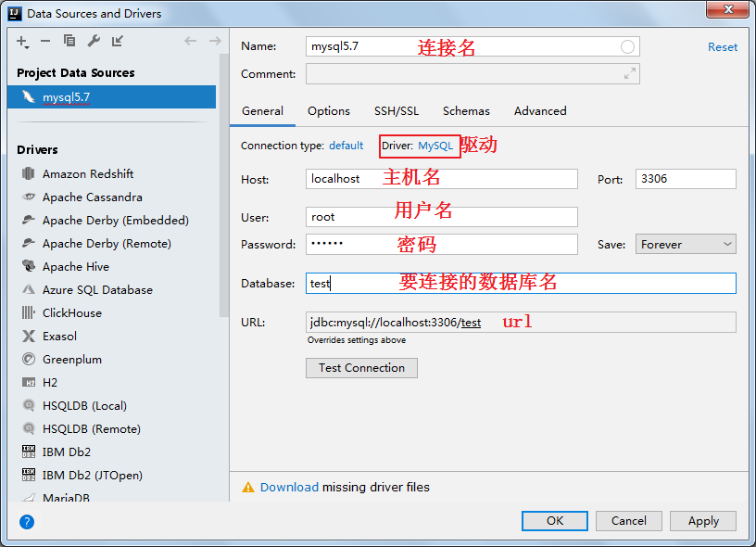The width and height of the screenshot is (756, 547).
Task: Click the make global import arrow icon
Action: 118,41
